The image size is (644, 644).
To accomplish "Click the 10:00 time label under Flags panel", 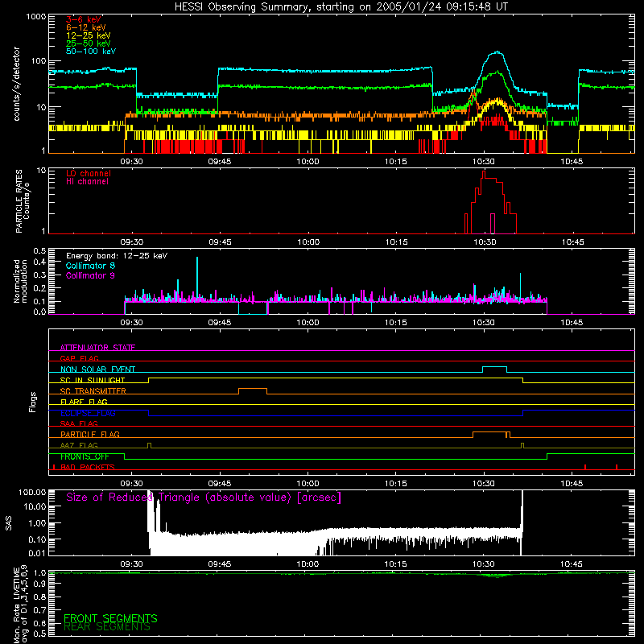I will pyautogui.click(x=308, y=484).
